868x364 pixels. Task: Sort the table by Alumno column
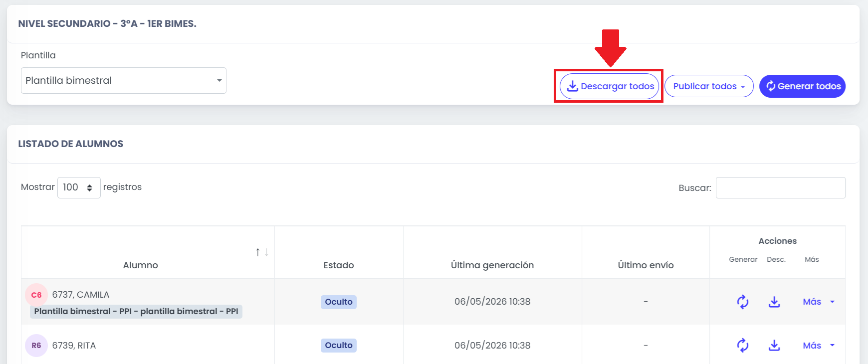pos(148,252)
